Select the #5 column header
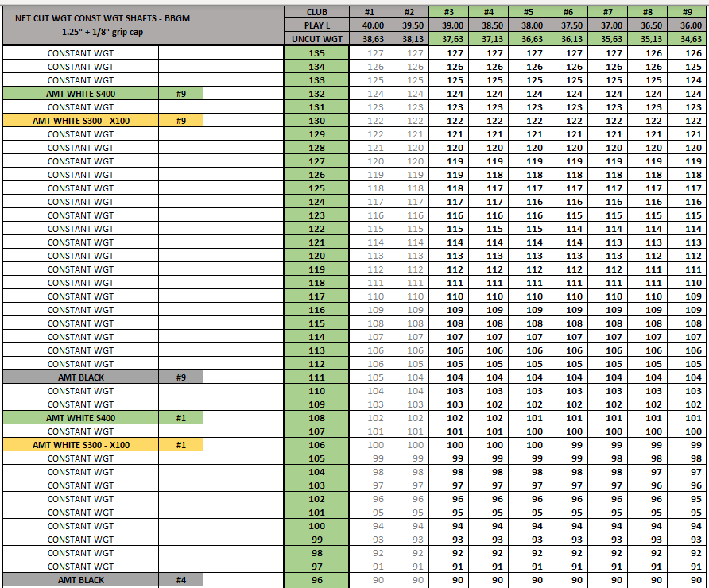The image size is (709, 588). pyautogui.click(x=527, y=11)
